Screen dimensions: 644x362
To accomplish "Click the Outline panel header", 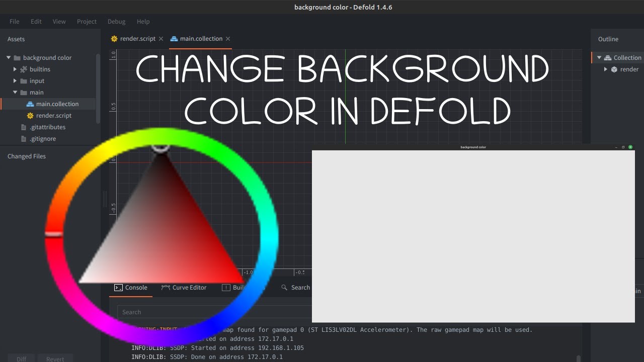I will pos(608,39).
